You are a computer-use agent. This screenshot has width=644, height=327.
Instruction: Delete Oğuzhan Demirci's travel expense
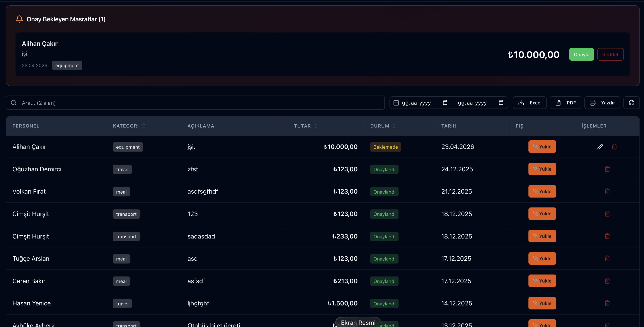click(x=607, y=169)
